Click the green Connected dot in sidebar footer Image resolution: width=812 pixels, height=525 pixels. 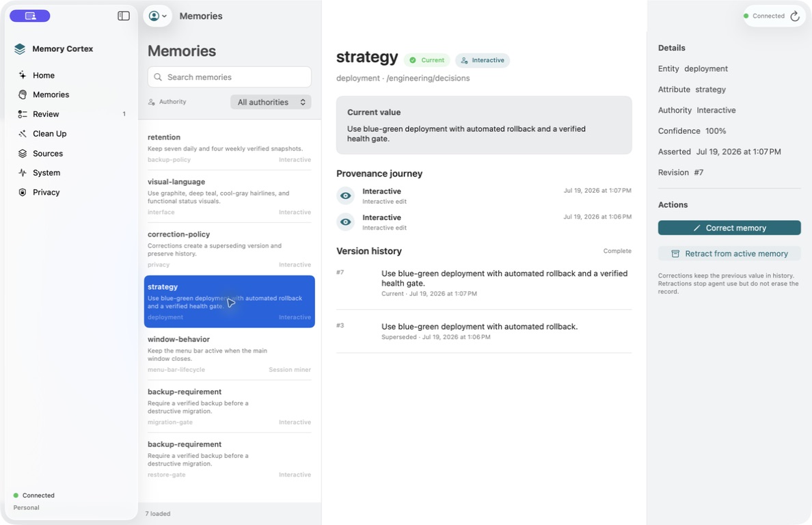point(16,496)
